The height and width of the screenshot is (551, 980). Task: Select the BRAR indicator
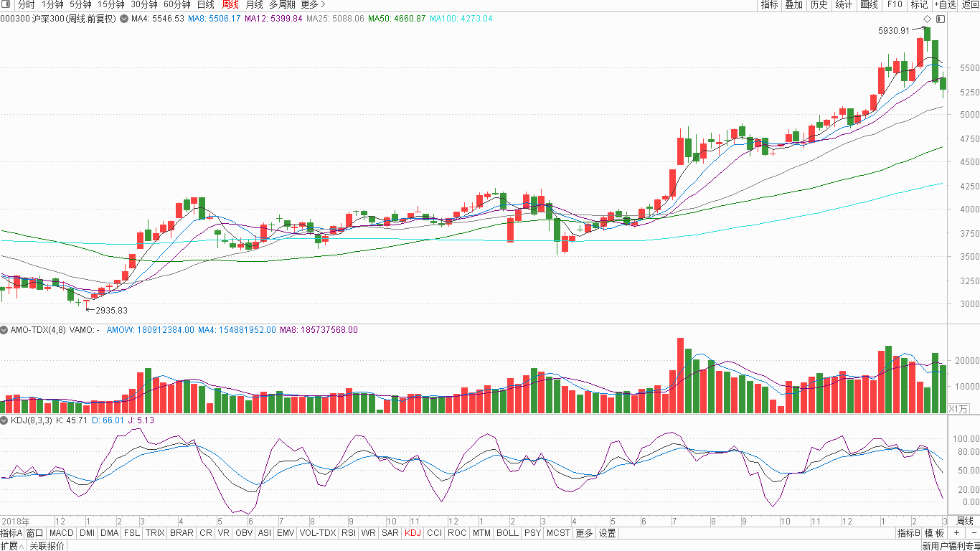[x=182, y=533]
